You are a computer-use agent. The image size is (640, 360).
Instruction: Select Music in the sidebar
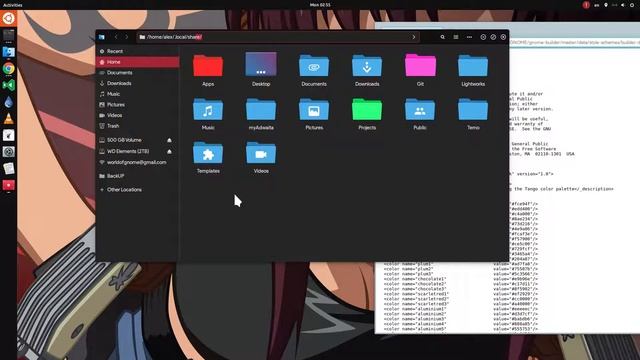pyautogui.click(x=138, y=94)
